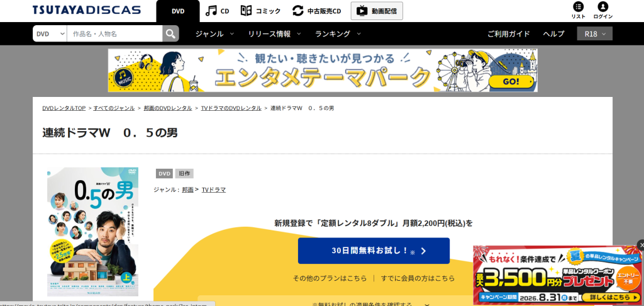Screen dimensions: 644x306
Task: Click 詳しくはこちら on the campaign ad
Action: pos(611,297)
